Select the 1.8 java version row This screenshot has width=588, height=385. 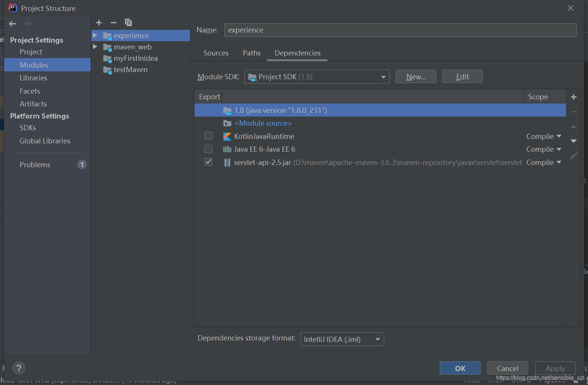tap(380, 110)
